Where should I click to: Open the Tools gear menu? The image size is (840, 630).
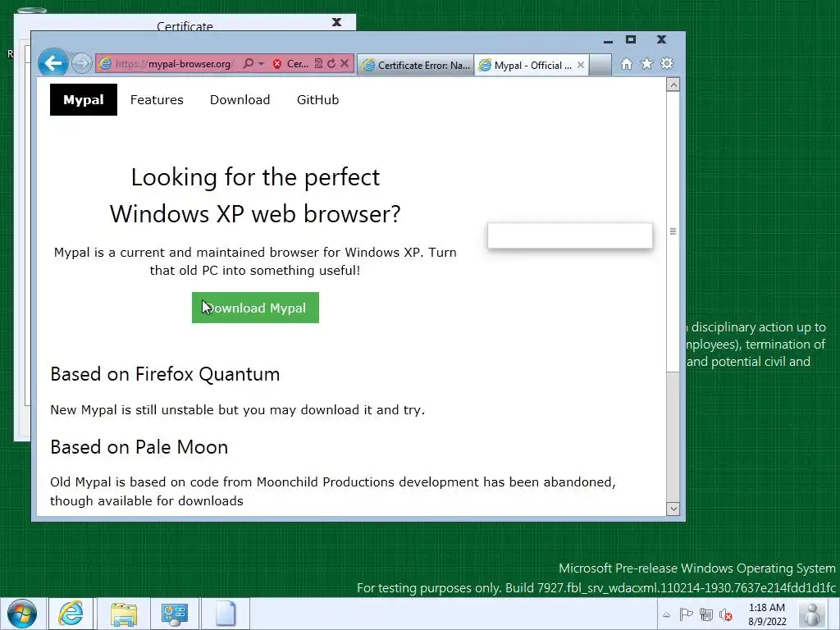[x=667, y=64]
